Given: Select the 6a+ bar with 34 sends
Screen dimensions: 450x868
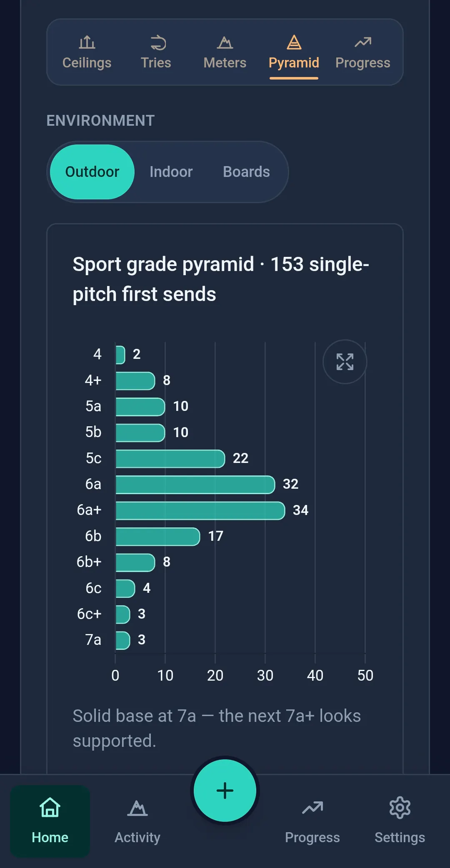Looking at the screenshot, I should (200, 510).
